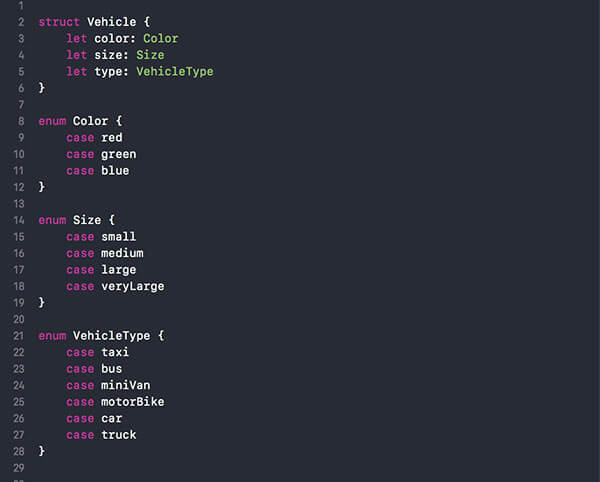Click line number 14 in the gutter

click(20, 220)
